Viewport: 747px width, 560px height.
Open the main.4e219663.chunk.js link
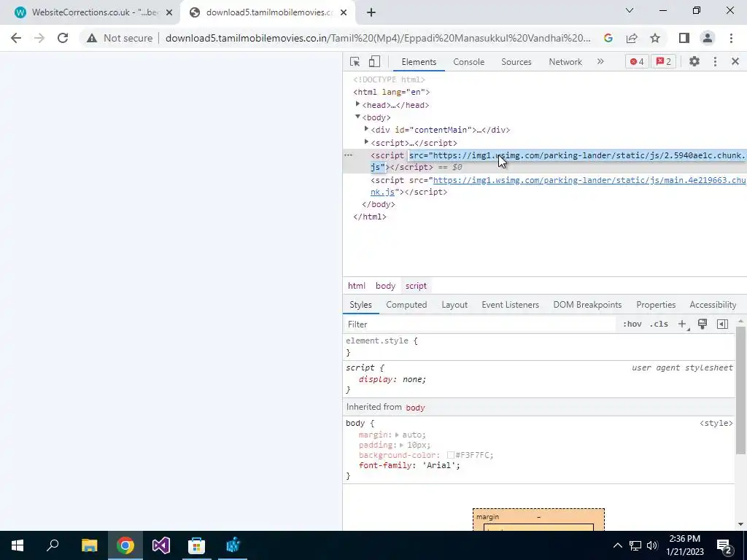coord(589,181)
